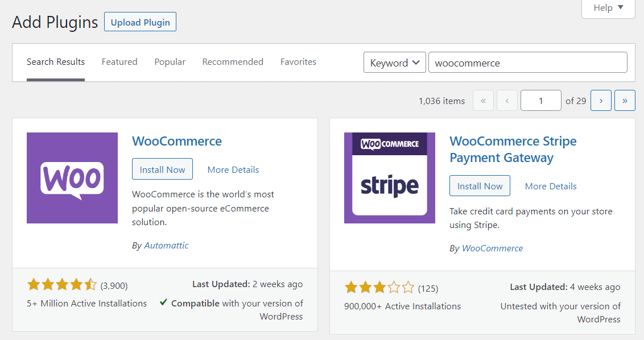
Task: Click the page number input field
Action: tap(540, 100)
